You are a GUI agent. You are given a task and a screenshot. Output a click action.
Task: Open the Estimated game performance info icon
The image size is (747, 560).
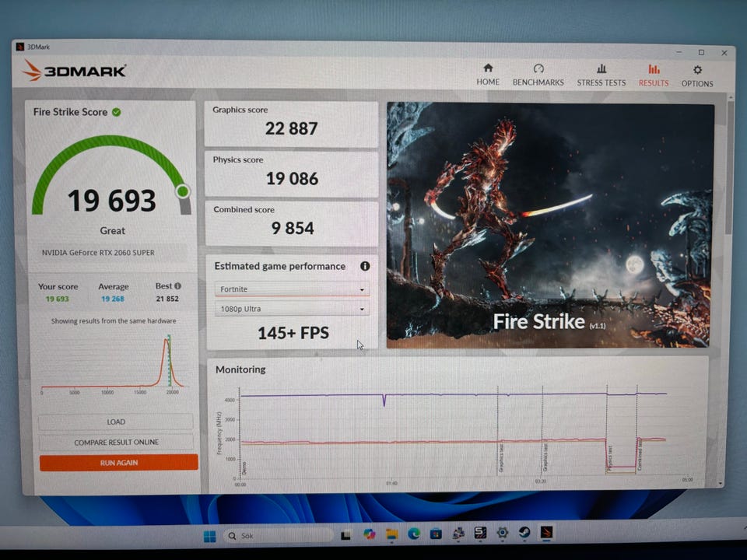pyautogui.click(x=365, y=266)
